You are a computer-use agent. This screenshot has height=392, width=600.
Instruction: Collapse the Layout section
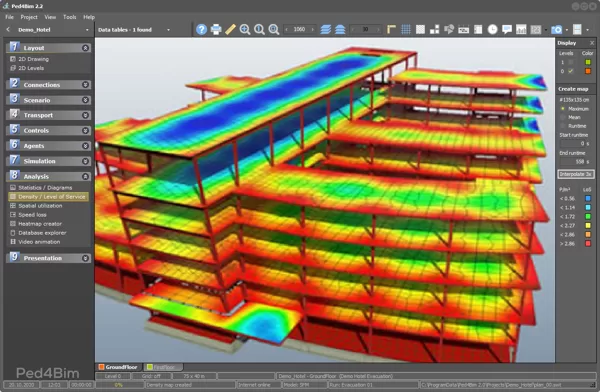click(x=85, y=48)
